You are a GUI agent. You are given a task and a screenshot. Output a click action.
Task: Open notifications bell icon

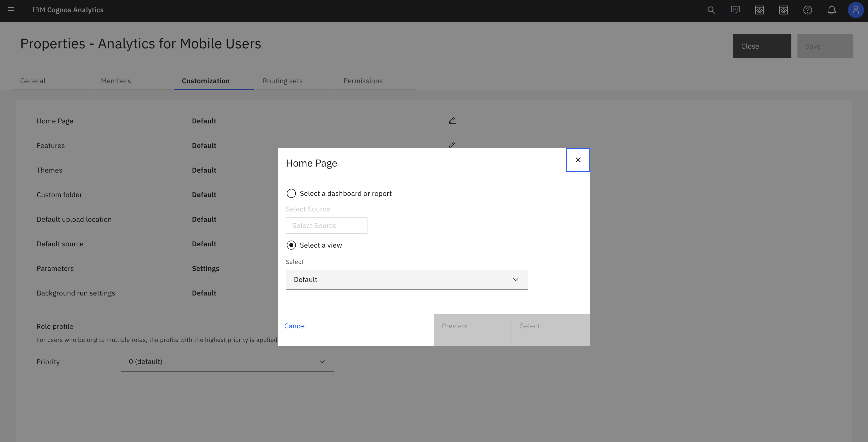coord(832,10)
